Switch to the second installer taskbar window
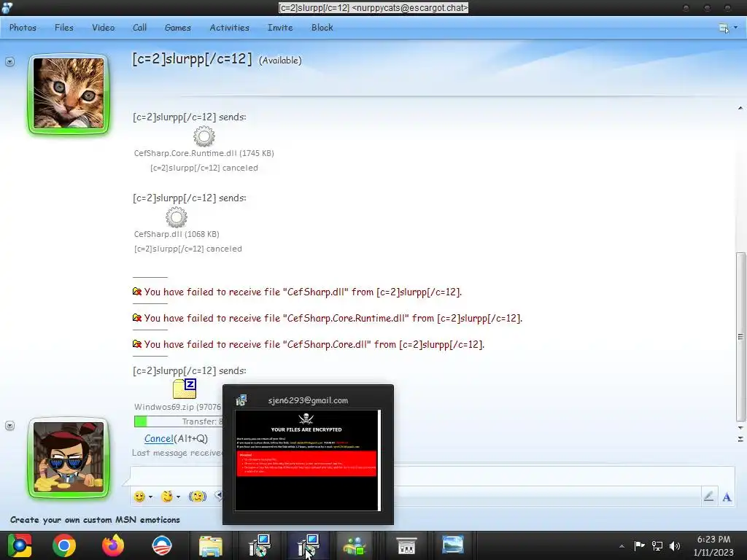The image size is (747, 560). click(x=308, y=545)
